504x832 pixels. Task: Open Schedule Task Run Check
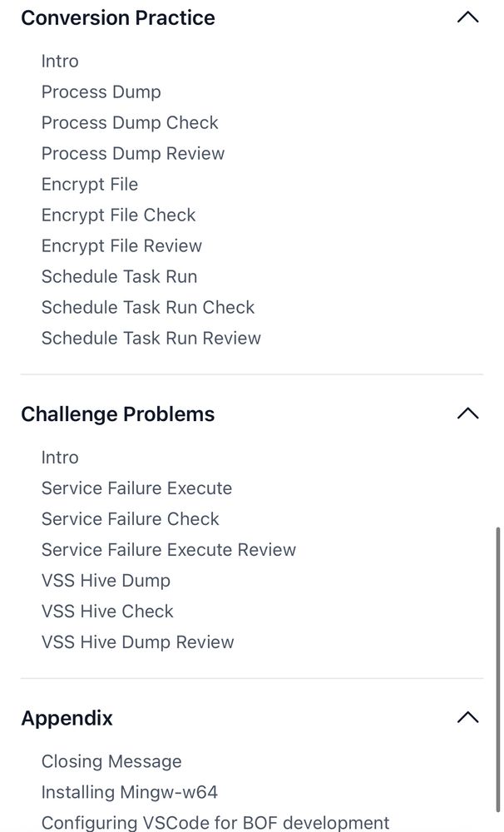(x=147, y=307)
